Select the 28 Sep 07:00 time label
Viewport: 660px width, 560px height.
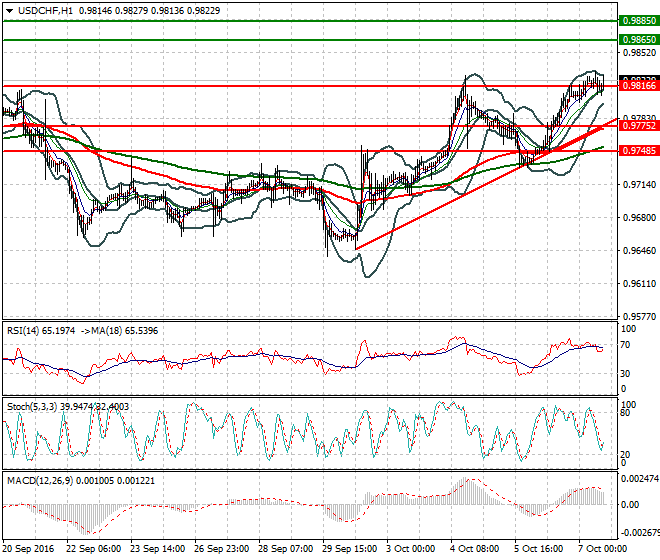(285, 549)
